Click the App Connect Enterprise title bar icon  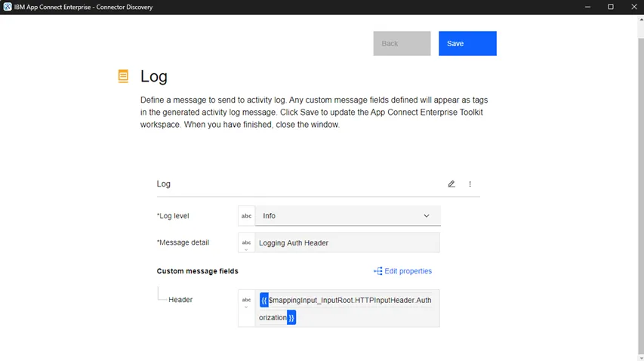pos(8,7)
